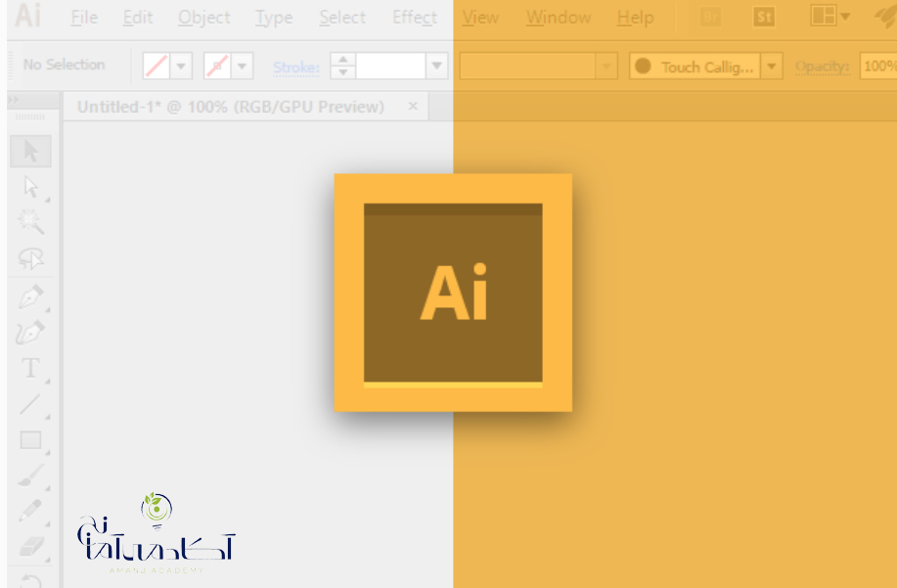Select the Magic Wand tool
897x588 pixels.
(x=31, y=222)
